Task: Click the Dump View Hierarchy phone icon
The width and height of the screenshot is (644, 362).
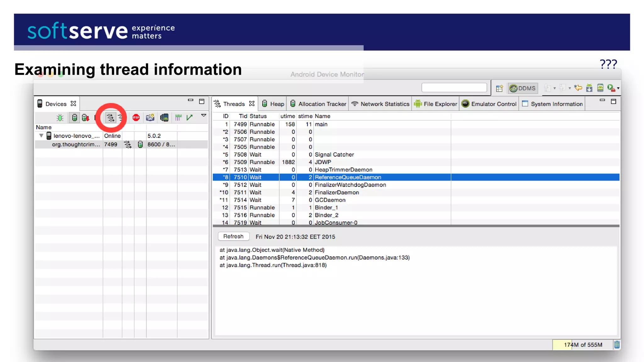Action: coord(164,118)
